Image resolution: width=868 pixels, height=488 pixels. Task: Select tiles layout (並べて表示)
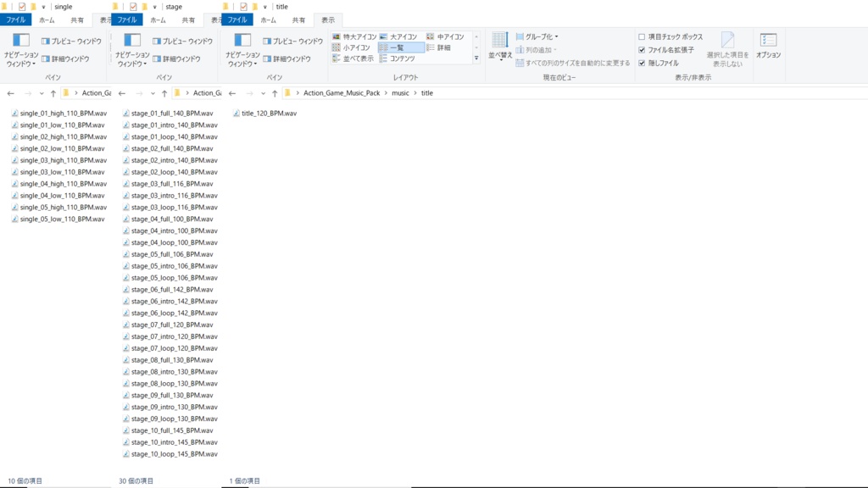(353, 58)
